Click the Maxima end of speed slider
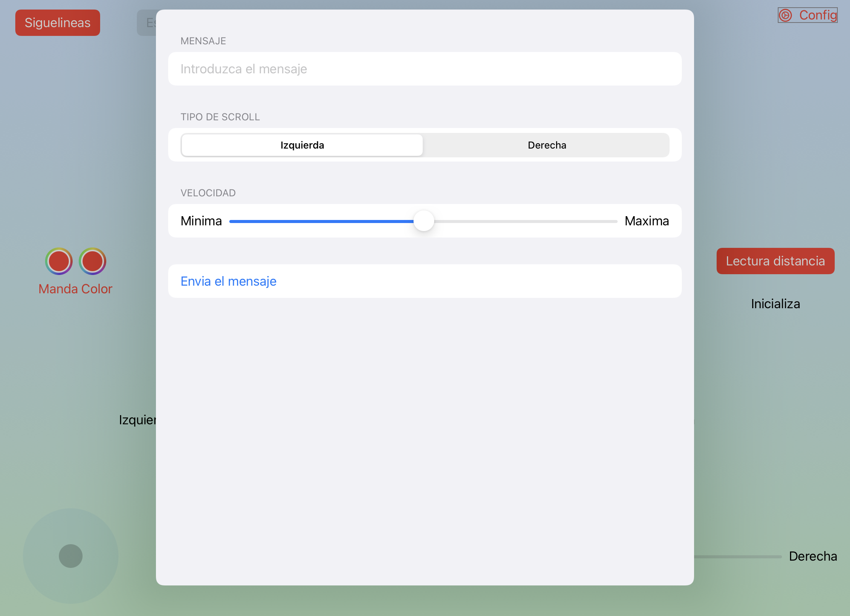This screenshot has height=616, width=850. coord(647,221)
